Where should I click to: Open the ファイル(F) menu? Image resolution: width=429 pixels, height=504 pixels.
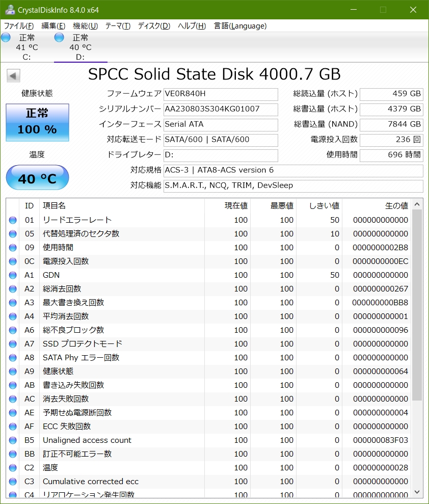click(19, 26)
